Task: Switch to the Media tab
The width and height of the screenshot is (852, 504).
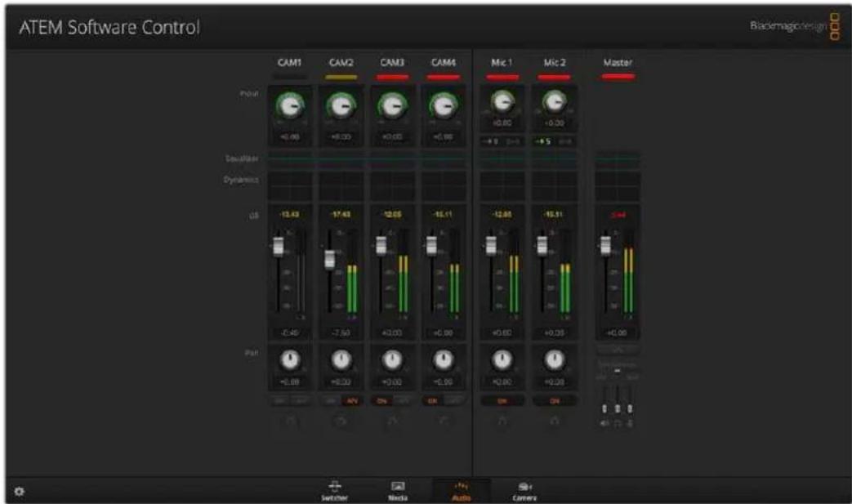Action: click(398, 490)
